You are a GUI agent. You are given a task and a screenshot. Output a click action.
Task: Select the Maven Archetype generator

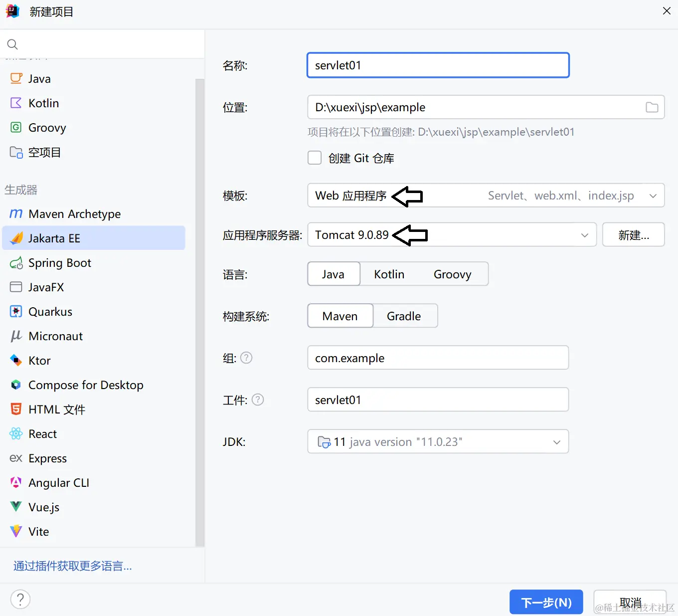tap(74, 213)
